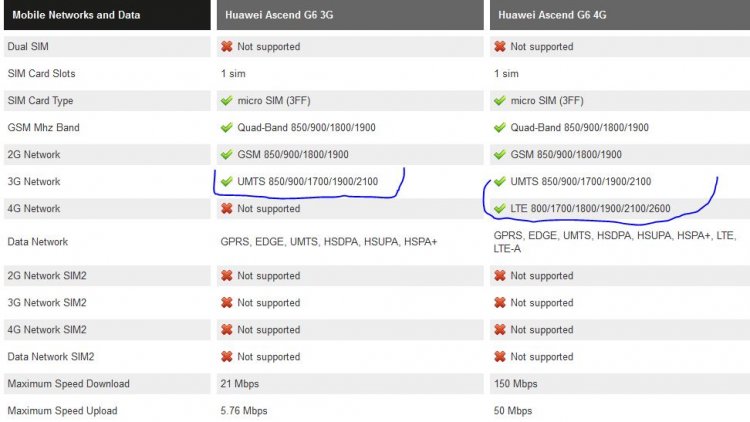Image resolution: width=750 pixels, height=422 pixels.
Task: Click red cross in 3G column 4G Network row
Action: [x=227, y=208]
